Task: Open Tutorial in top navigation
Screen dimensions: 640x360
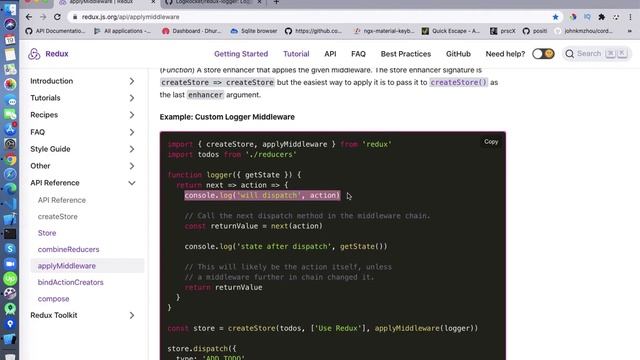Action: (x=296, y=54)
